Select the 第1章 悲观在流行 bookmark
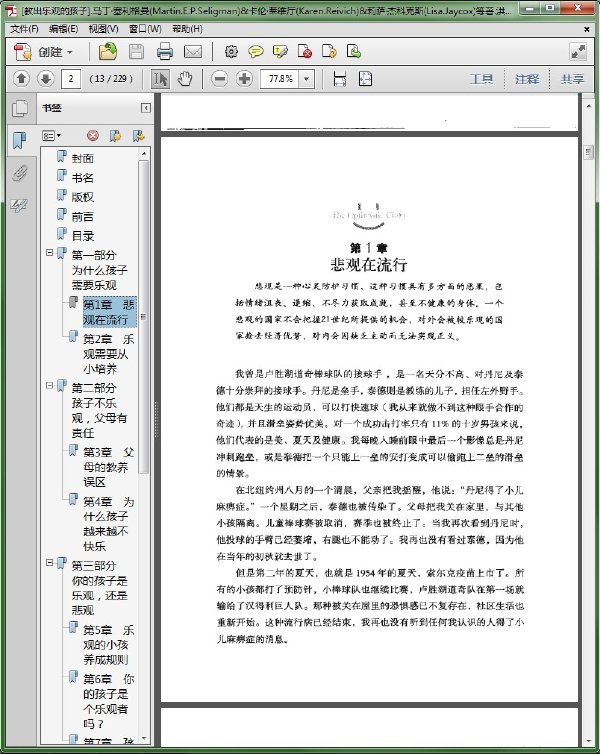 109,312
